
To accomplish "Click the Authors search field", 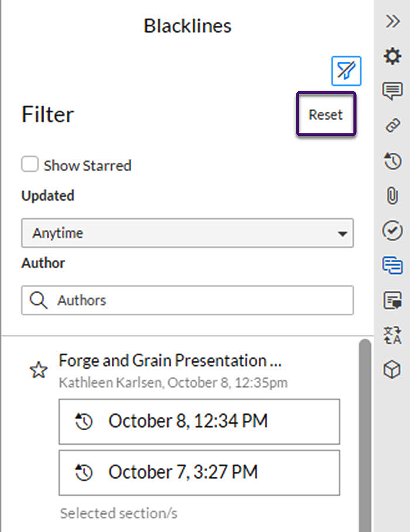I will pyautogui.click(x=187, y=300).
